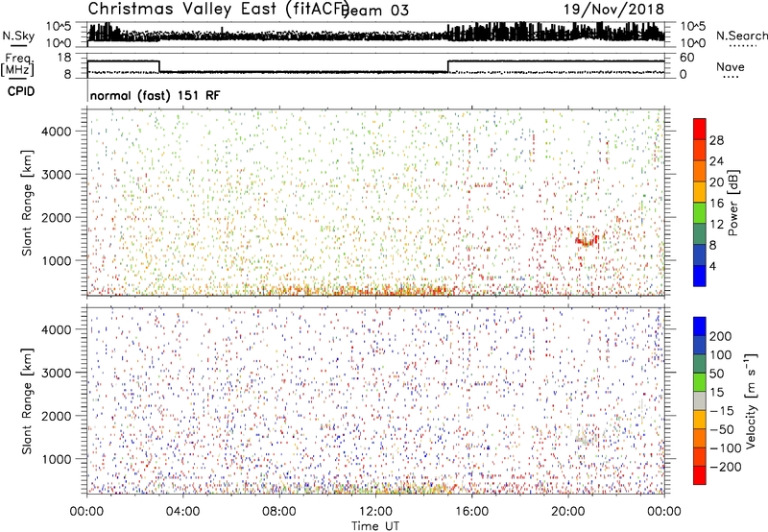Click the "CPID" row label

coord(21,91)
